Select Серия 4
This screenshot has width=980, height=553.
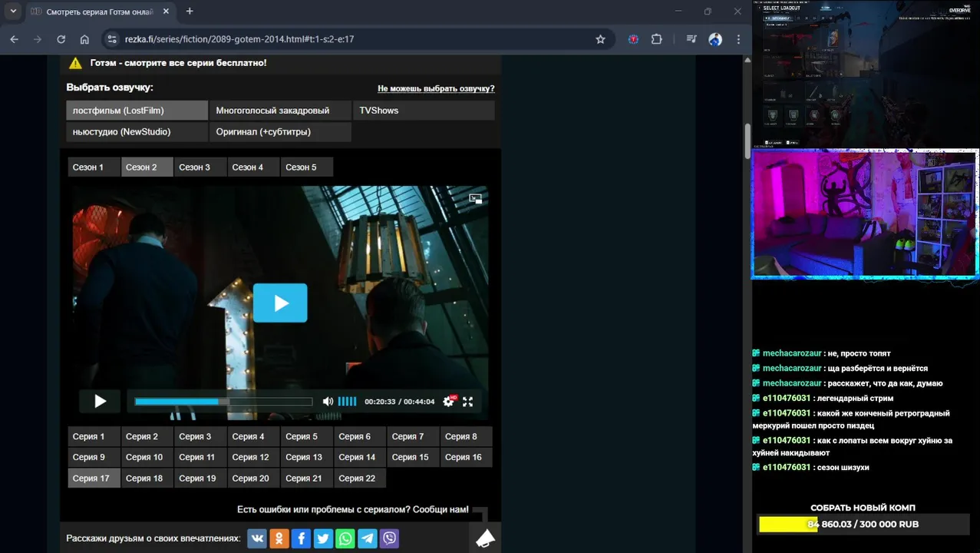(x=253, y=436)
